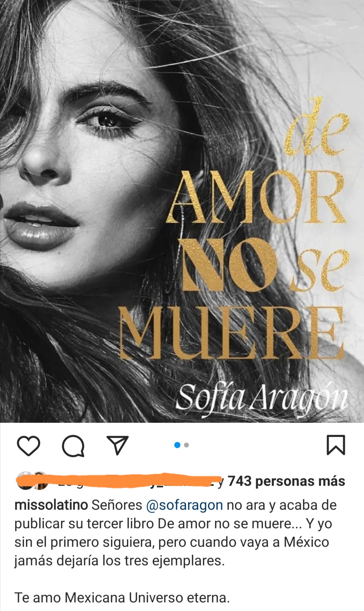Viewport: 364px width, 611px height.
Task: Follow the @sofaragon mention link
Action: [x=185, y=505]
